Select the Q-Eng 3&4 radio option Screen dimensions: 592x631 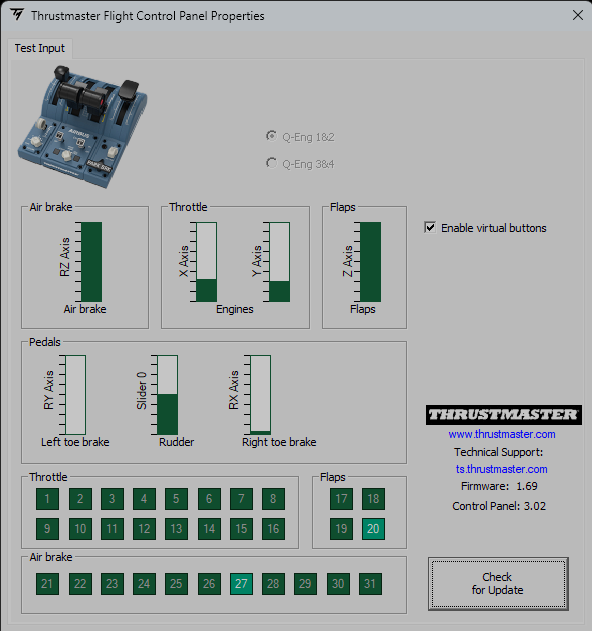tap(271, 163)
